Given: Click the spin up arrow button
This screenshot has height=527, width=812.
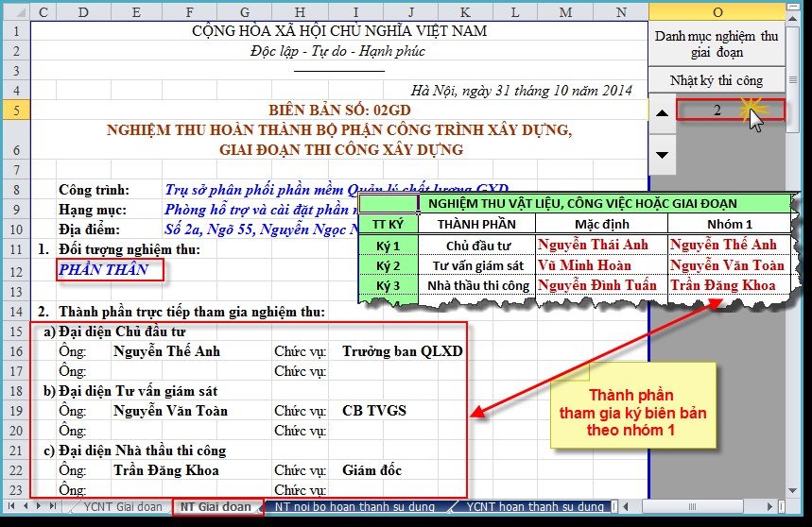Looking at the screenshot, I should coord(663,113).
